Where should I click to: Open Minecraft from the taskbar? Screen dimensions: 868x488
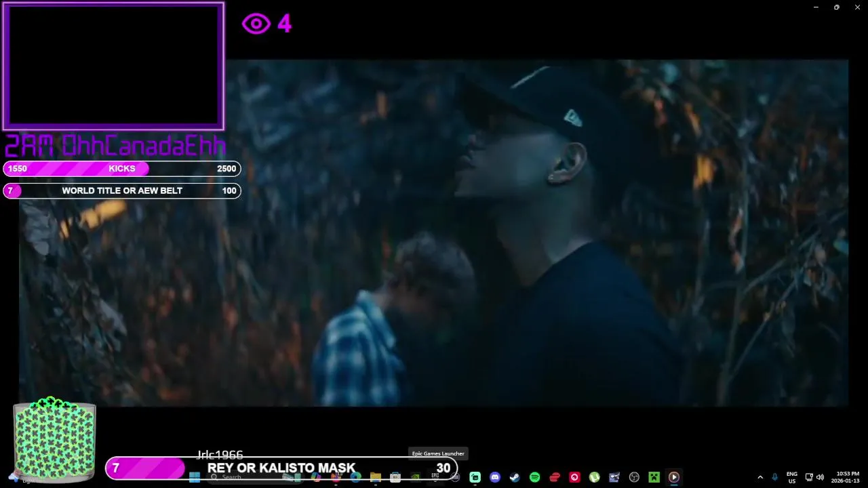click(x=654, y=477)
